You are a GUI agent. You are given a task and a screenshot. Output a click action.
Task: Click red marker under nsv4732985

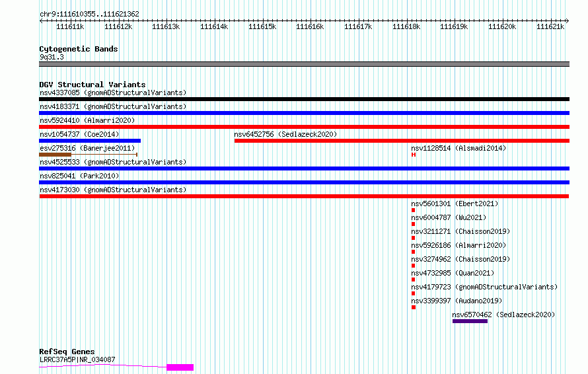click(413, 280)
